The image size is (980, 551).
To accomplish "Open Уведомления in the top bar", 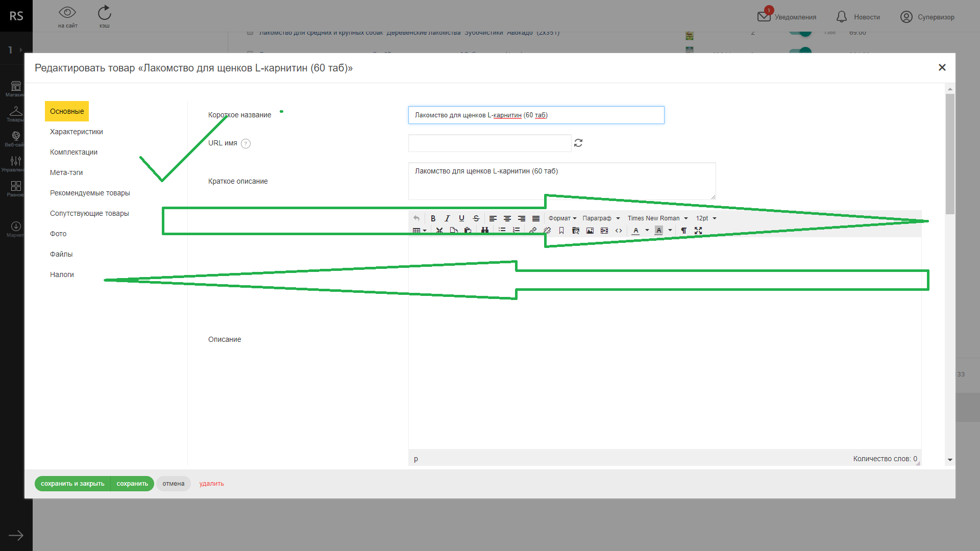I will pos(787,17).
